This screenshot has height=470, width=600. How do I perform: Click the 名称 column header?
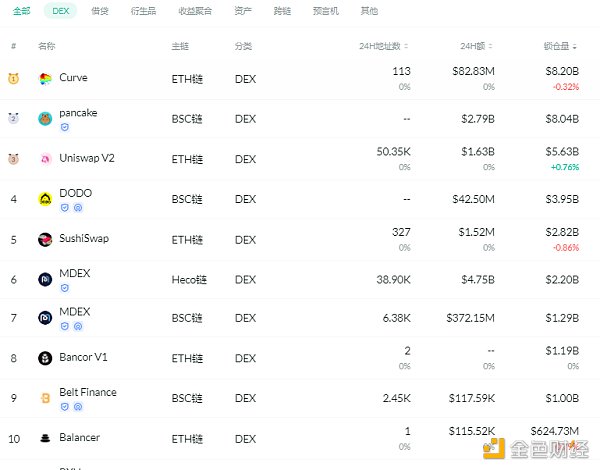coord(47,46)
